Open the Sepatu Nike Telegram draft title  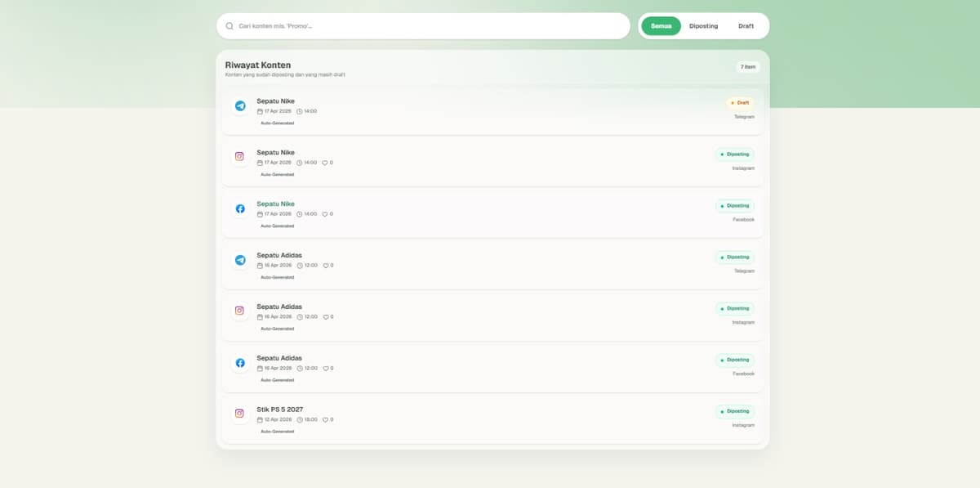click(x=275, y=101)
